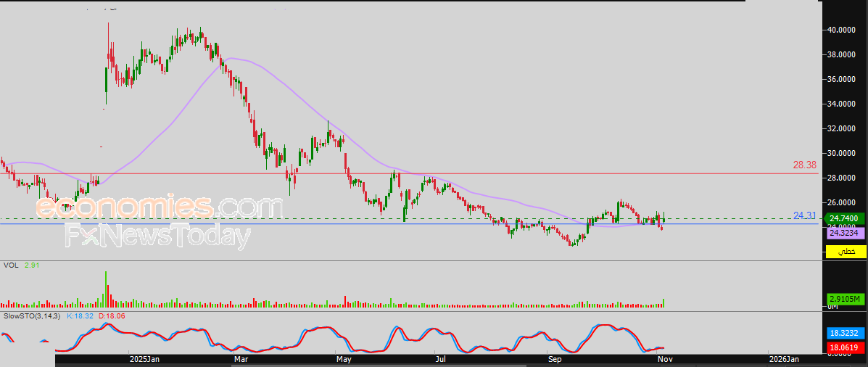Click the May date on the time axis
Screen dimensions: 868x367
(344, 359)
